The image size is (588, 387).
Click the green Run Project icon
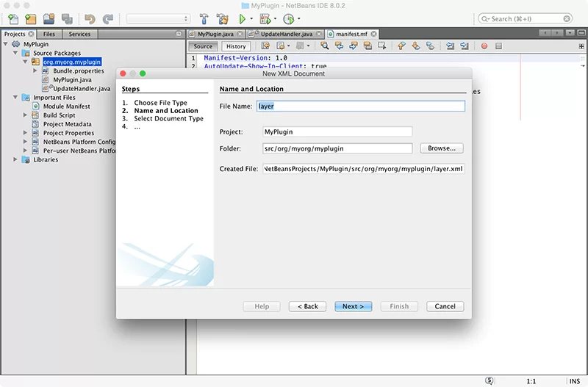pyautogui.click(x=243, y=19)
